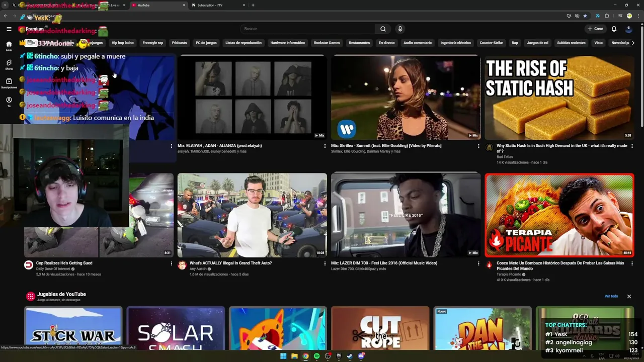Expand chips row with right chevron
Image resolution: width=644 pixels, height=362 pixels.
click(633, 43)
